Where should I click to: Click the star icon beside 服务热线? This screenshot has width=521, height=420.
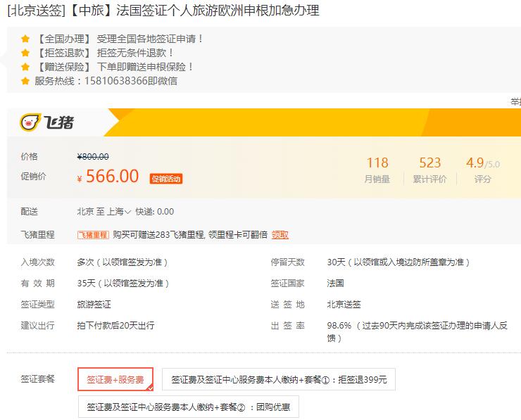pyautogui.click(x=25, y=81)
